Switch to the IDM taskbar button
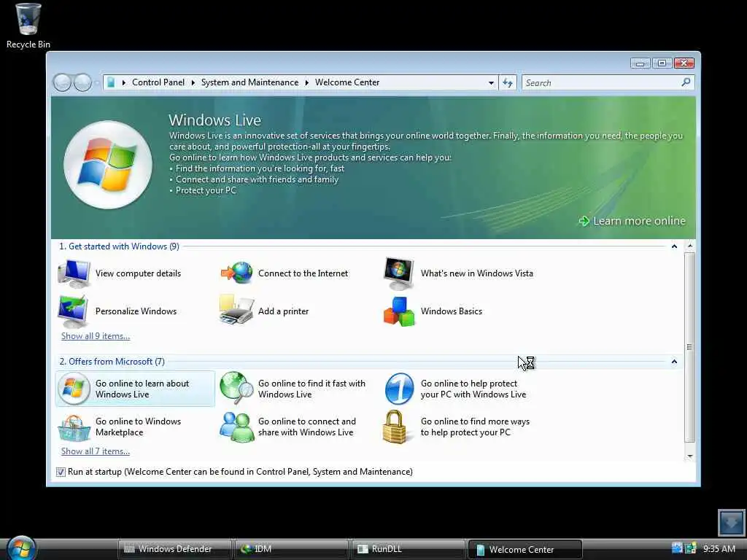Screen dimensions: 747x560 pyautogui.click(x=290, y=549)
